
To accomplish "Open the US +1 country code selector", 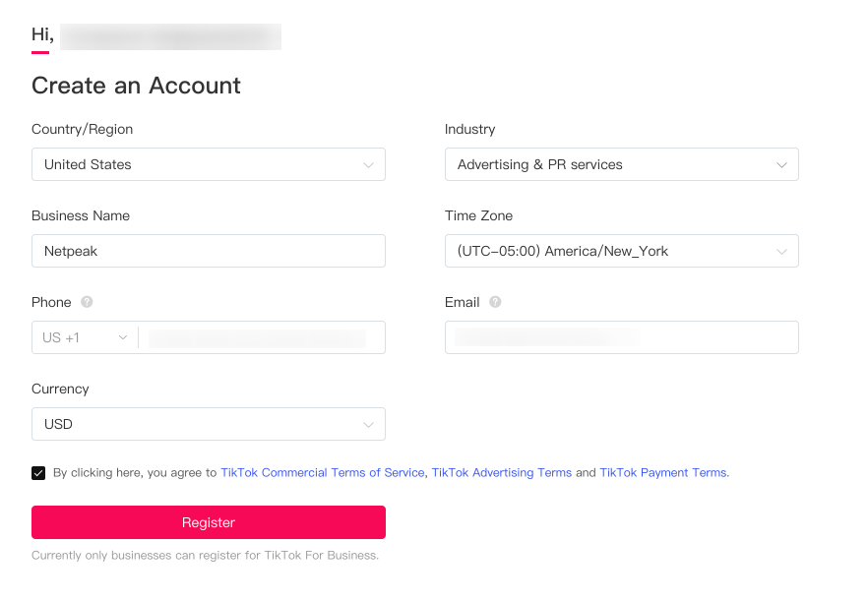I will (x=85, y=337).
